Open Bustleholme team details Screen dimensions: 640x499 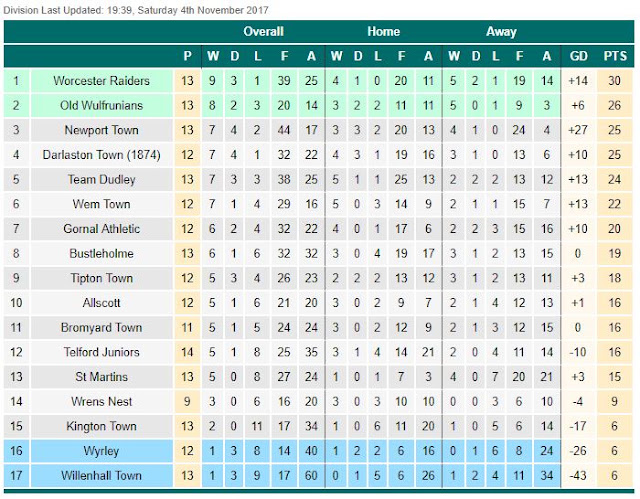click(x=101, y=253)
